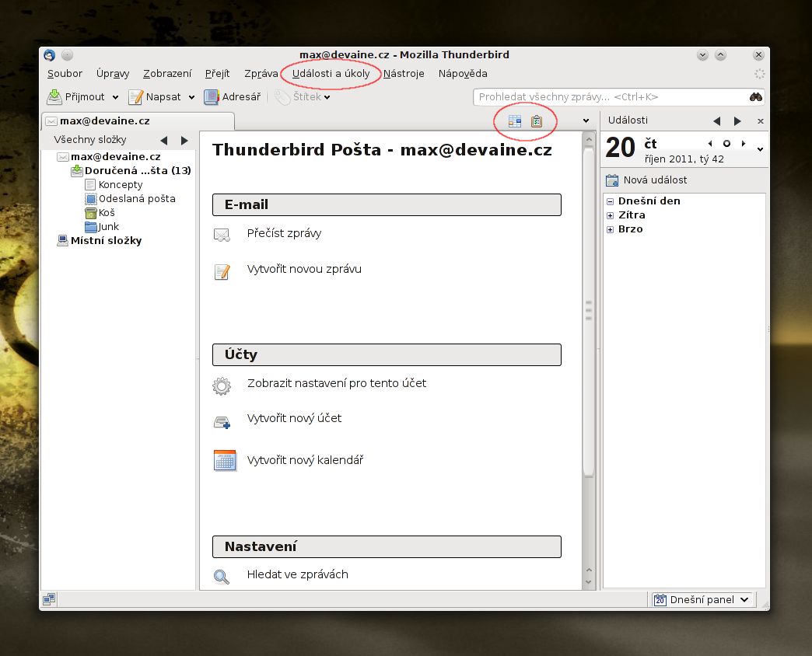Open the calendar tab icon
Viewport: 812px width, 656px height.
(515, 121)
